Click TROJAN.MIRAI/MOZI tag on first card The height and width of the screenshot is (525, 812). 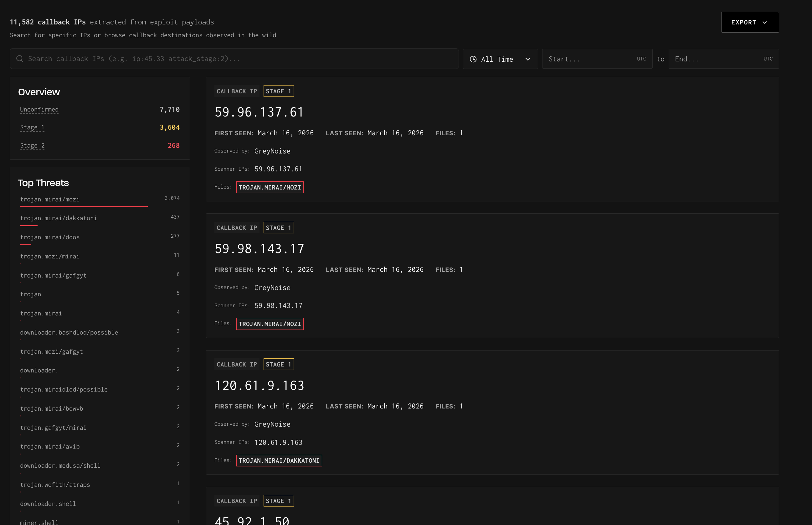click(270, 187)
